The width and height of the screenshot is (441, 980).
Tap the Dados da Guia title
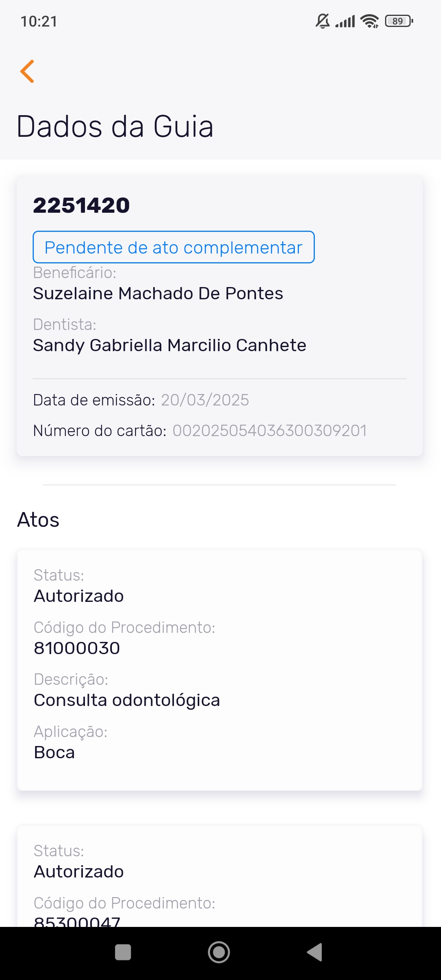115,127
